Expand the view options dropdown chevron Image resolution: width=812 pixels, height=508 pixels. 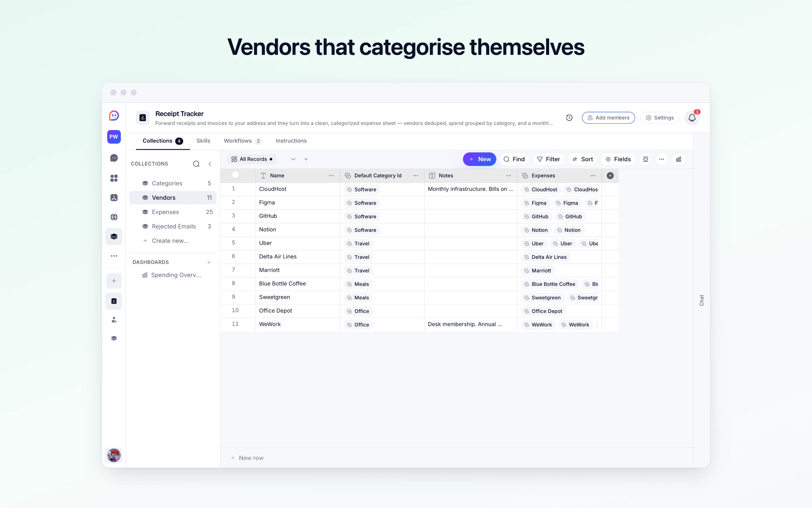pyautogui.click(x=293, y=159)
